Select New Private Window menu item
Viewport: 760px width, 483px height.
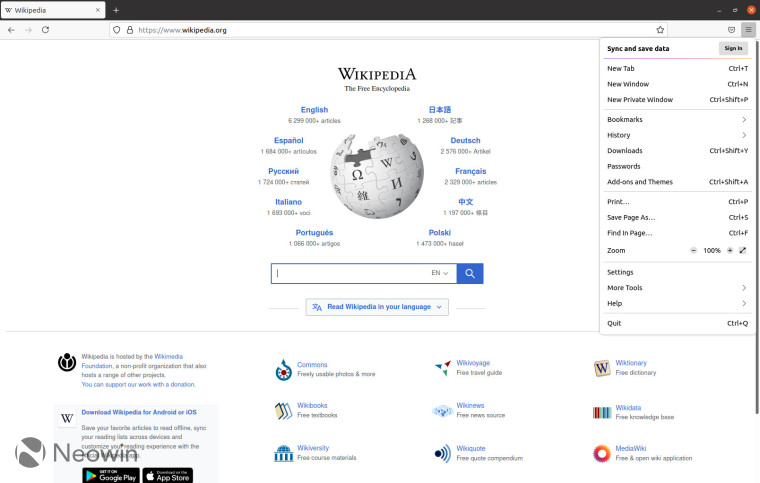tap(677, 100)
